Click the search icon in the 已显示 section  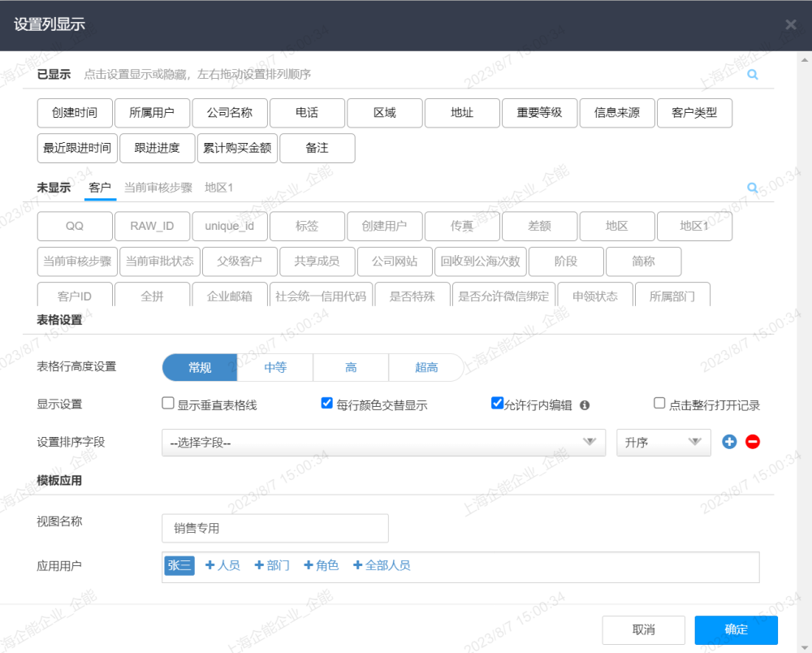point(753,75)
